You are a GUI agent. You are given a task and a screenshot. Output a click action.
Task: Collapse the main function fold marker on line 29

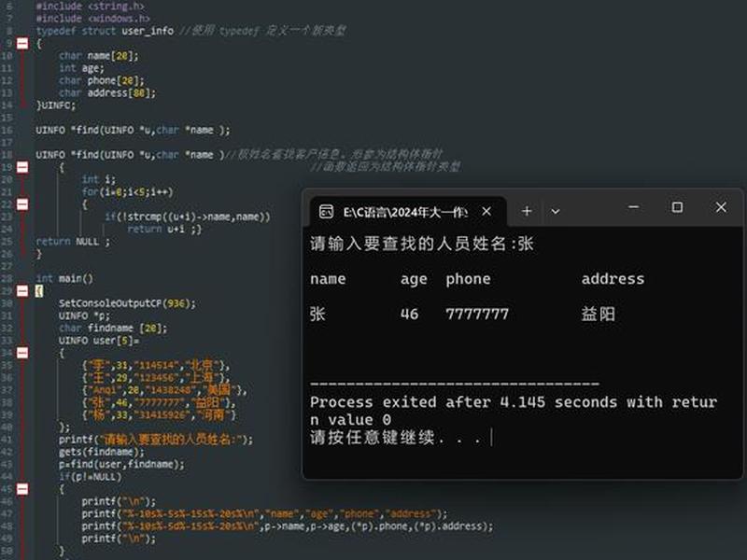[x=22, y=291]
